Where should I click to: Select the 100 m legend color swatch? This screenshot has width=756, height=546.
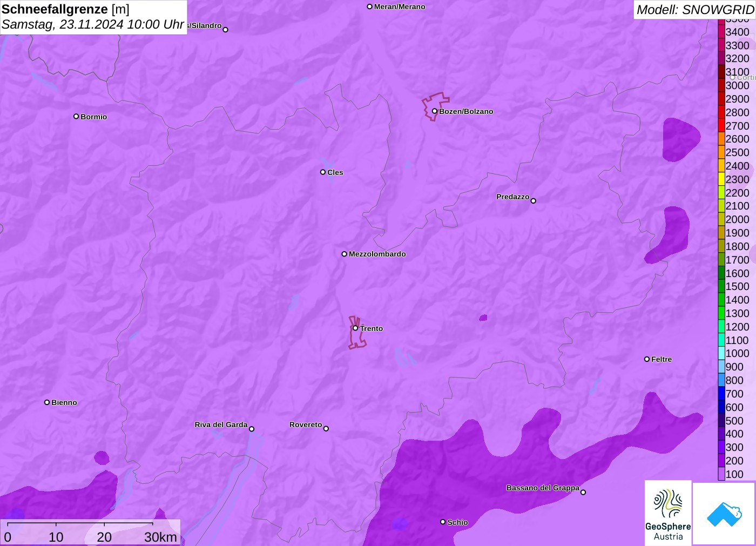point(721,474)
